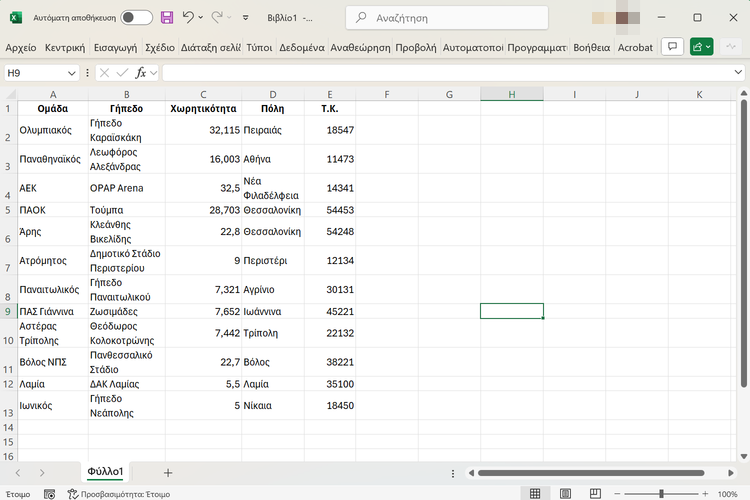The image size is (750, 500).
Task: Select column H header
Action: [512, 94]
